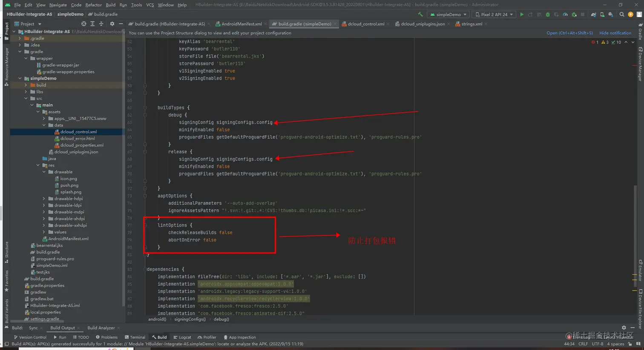
Task: Collapse the wrapper folder
Action: (x=26, y=58)
